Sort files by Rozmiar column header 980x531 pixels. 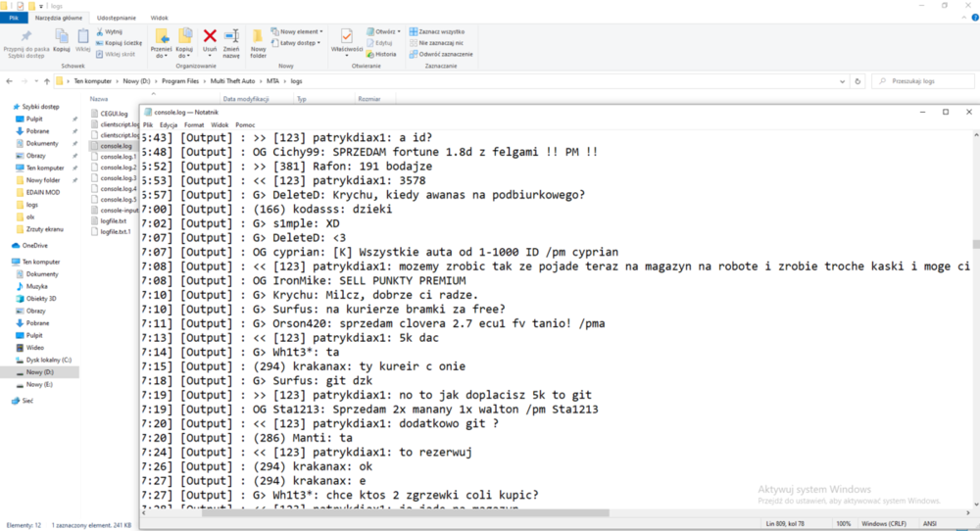click(368, 99)
